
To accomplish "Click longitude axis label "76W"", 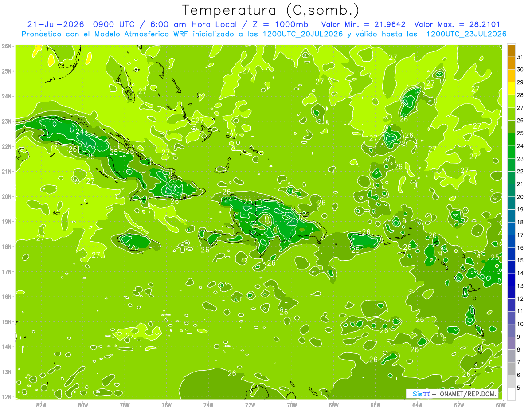I will [166, 405].
